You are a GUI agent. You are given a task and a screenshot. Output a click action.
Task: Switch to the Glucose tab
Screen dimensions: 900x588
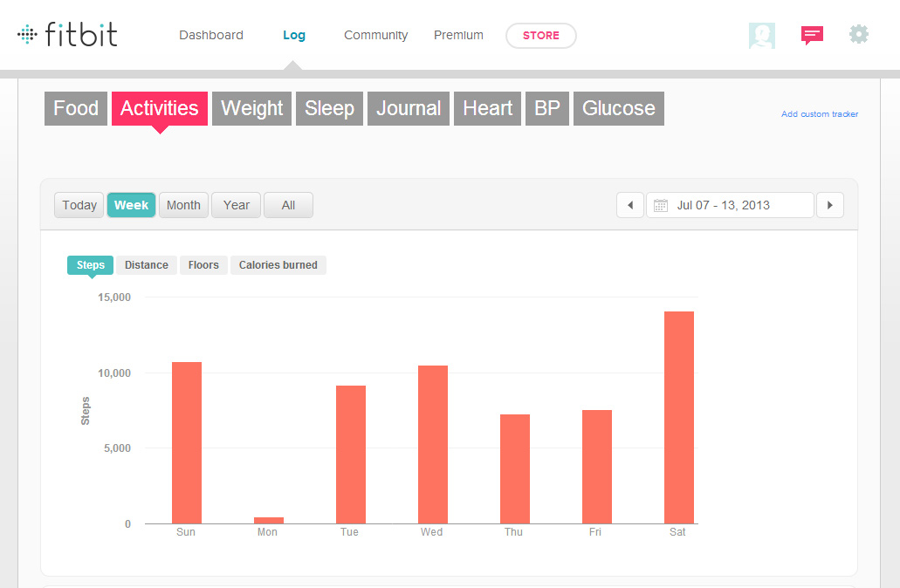pyautogui.click(x=619, y=108)
